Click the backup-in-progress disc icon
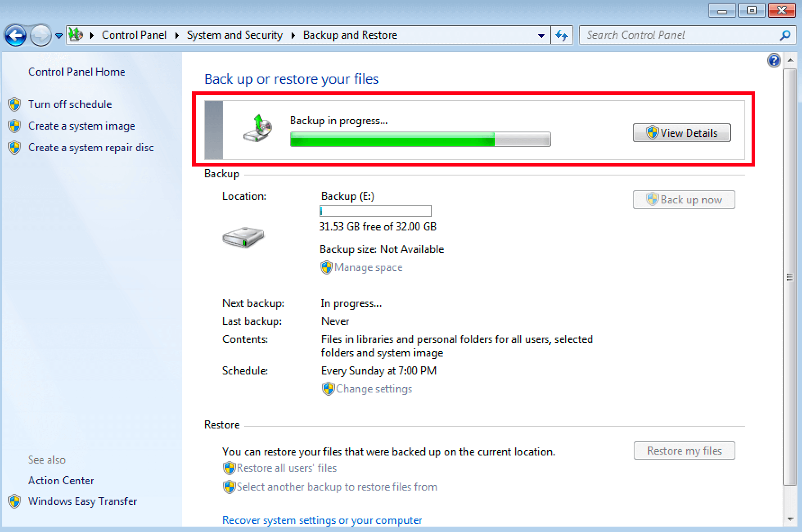This screenshot has height=532, width=802. pos(258,129)
